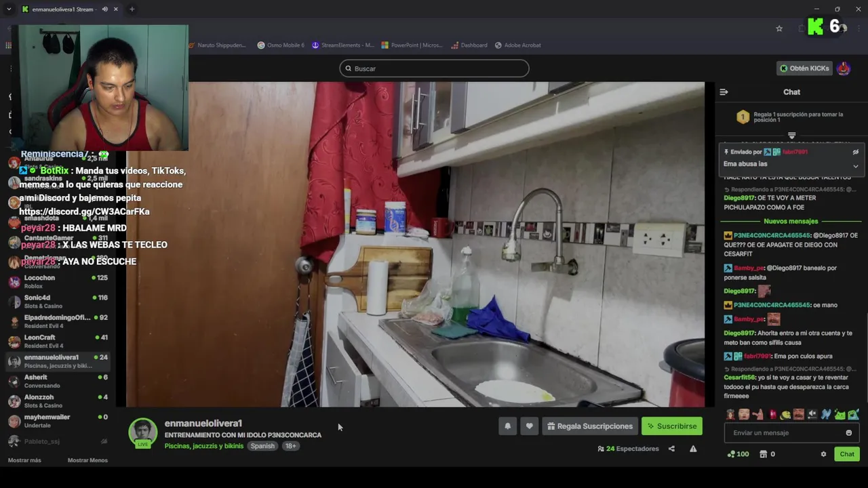
Task: Click the enmanuelolivera1 channel name under video
Action: click(x=203, y=423)
